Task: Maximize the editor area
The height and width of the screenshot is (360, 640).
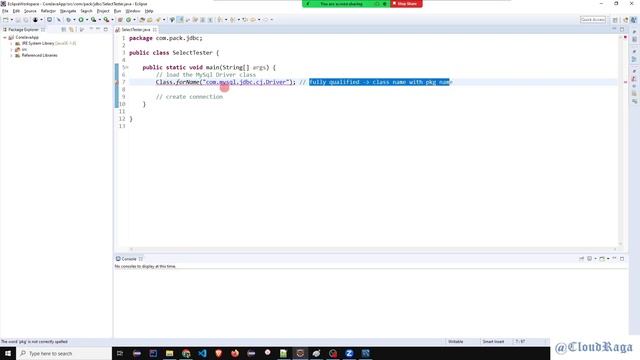Action: coord(622,29)
